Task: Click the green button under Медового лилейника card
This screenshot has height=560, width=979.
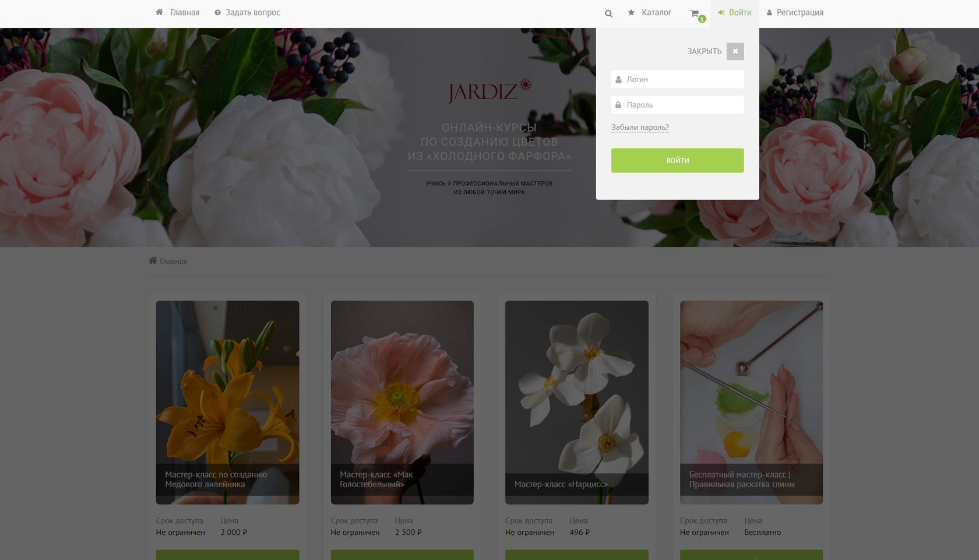Action: (x=227, y=555)
